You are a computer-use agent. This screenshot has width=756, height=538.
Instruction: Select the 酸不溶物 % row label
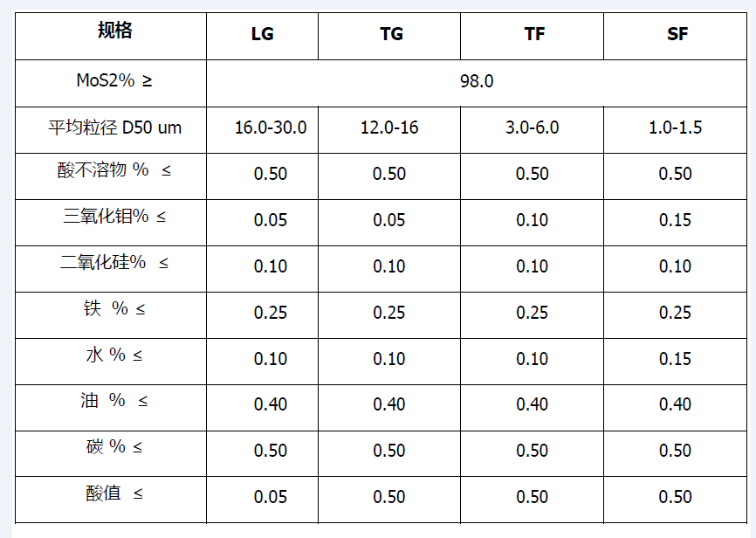click(x=114, y=170)
